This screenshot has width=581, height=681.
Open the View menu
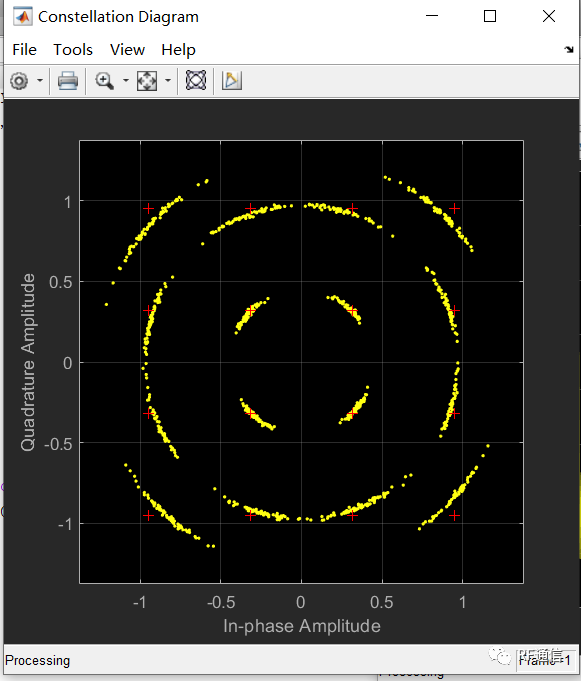[127, 50]
